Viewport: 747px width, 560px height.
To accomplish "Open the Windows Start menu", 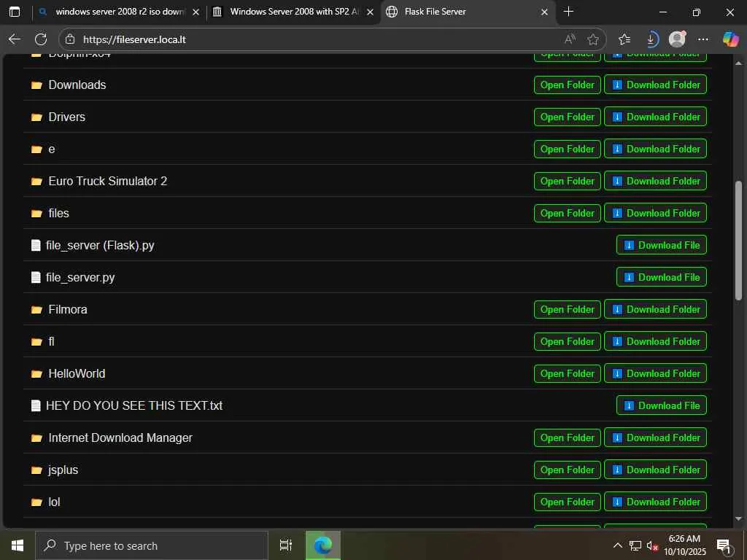I will point(18,545).
